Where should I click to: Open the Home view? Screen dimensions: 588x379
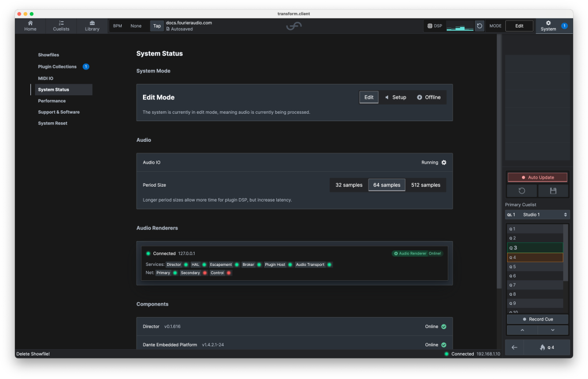(30, 26)
